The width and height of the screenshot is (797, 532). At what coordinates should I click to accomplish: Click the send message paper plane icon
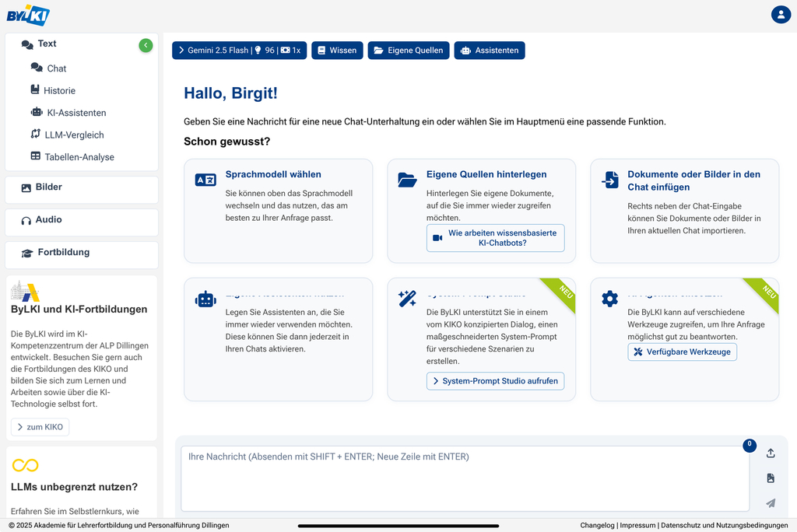coord(771,503)
